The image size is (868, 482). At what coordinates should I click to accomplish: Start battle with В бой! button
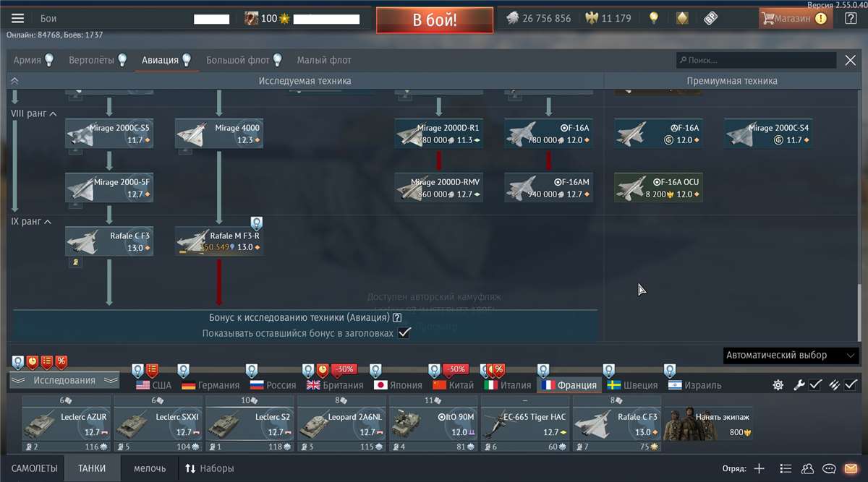pos(435,20)
